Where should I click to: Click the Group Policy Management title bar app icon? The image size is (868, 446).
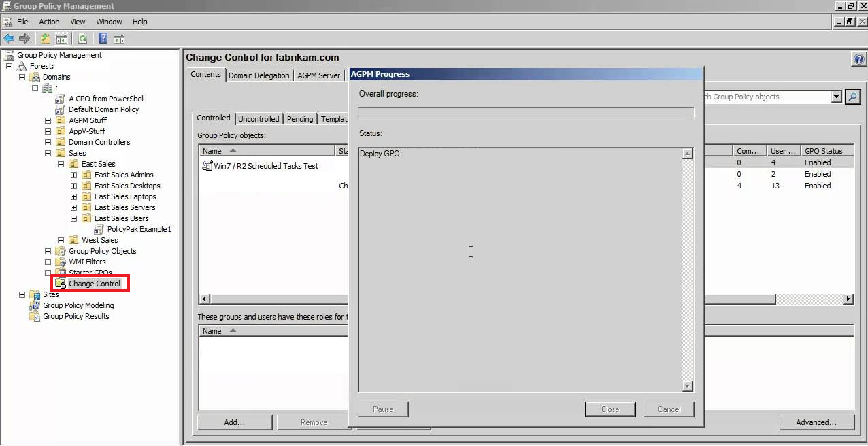coord(6,6)
